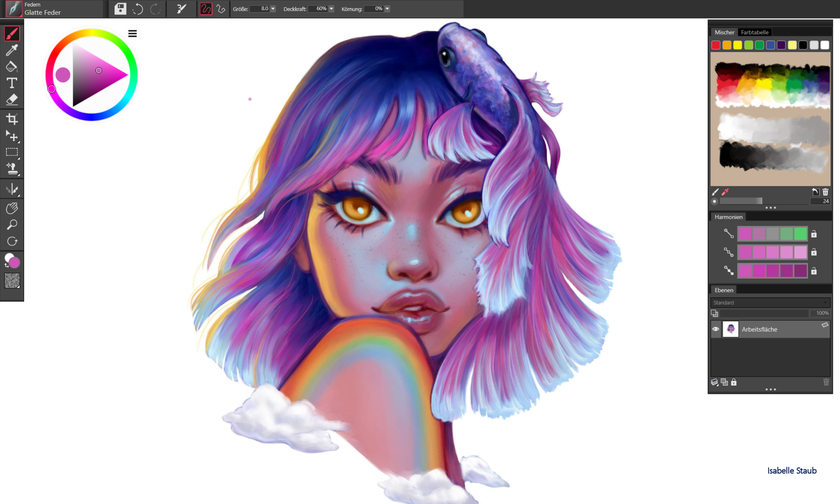This screenshot has width=840, height=504.
Task: Switch to the Farbtabelle tab
Action: (x=754, y=32)
